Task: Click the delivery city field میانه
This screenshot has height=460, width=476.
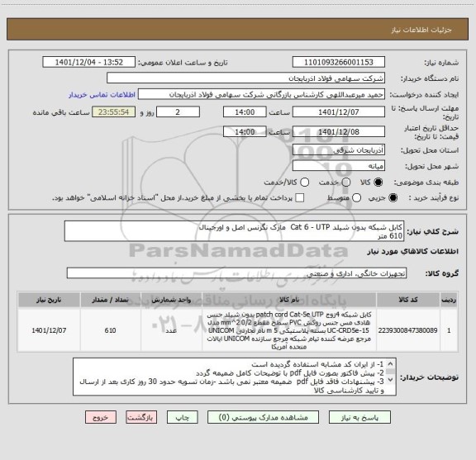Action: pyautogui.click(x=339, y=166)
